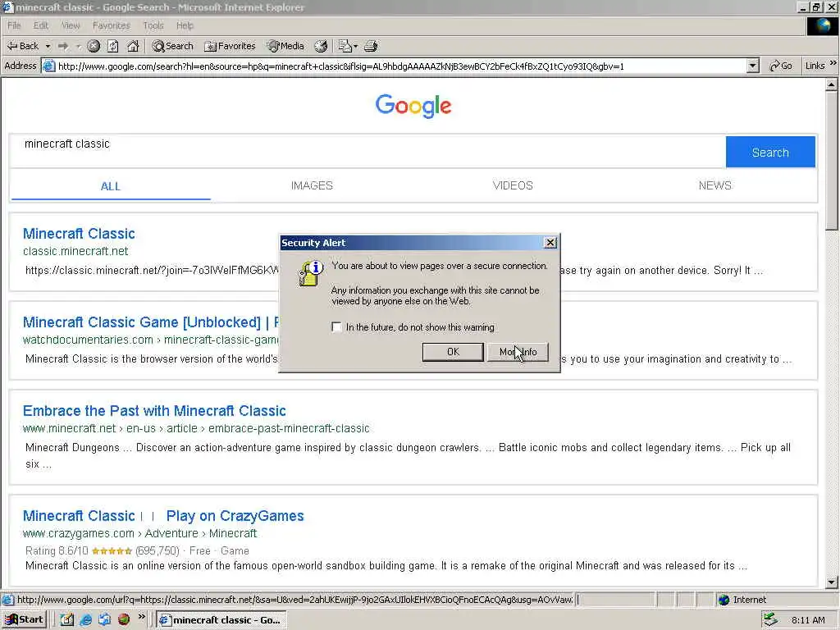Open the View menu
Screen dimensions: 840x630
click(x=71, y=25)
